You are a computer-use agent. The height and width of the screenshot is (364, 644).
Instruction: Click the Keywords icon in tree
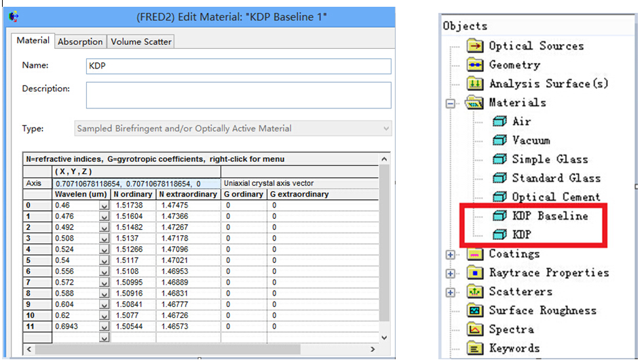[x=475, y=349]
